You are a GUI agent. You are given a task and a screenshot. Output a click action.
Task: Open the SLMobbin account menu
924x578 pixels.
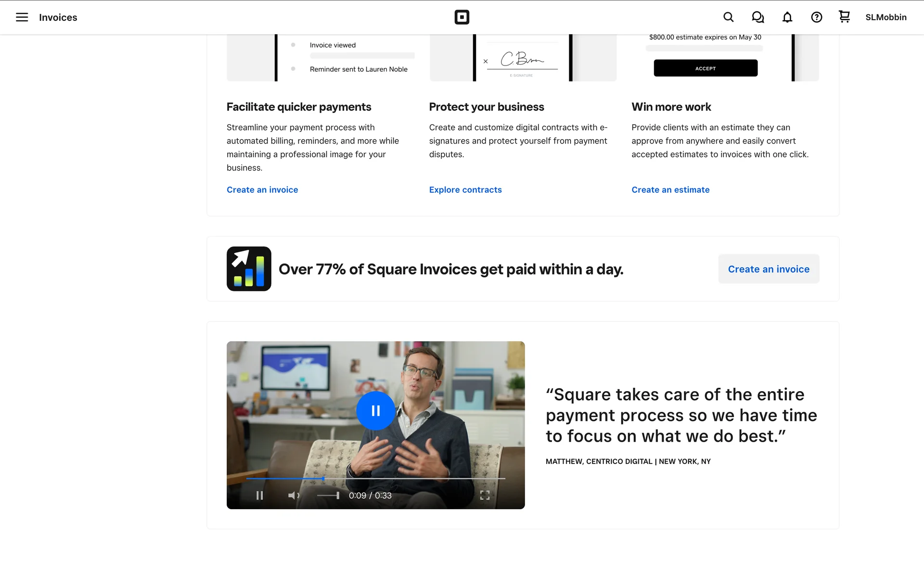pos(885,17)
